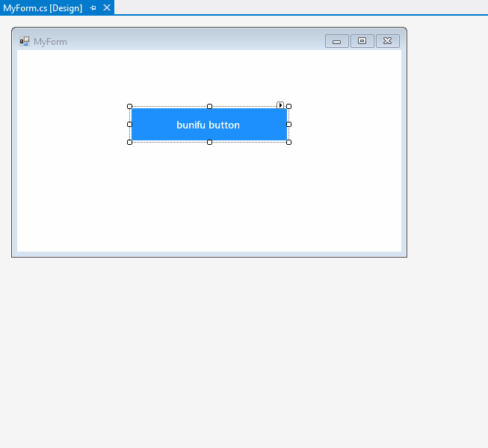Close the MyForm.cs [Design] tab
This screenshot has height=448, width=488.
[x=107, y=7]
